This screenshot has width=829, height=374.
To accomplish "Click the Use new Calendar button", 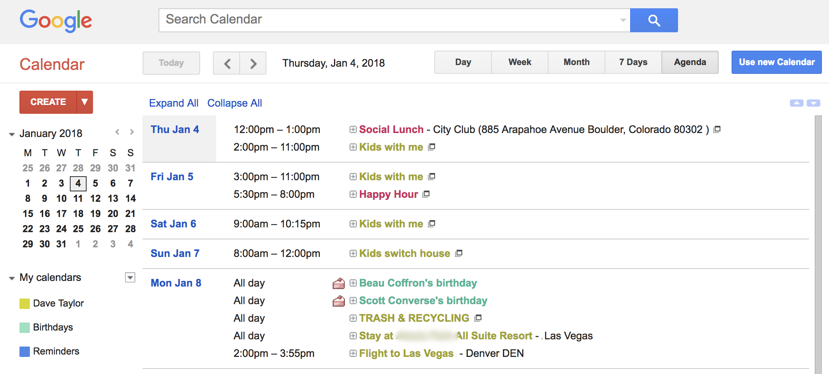I will [x=777, y=62].
